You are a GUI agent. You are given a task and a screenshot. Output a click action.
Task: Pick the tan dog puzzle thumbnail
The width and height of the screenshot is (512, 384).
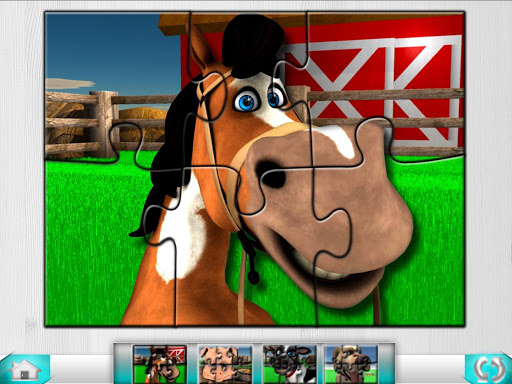click(x=351, y=365)
